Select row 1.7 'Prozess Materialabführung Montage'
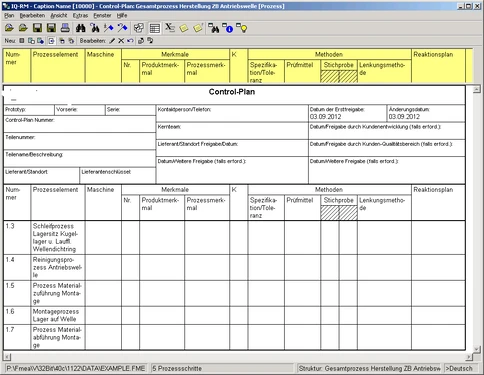Viewport: 484px width, 375px height. tap(234, 337)
